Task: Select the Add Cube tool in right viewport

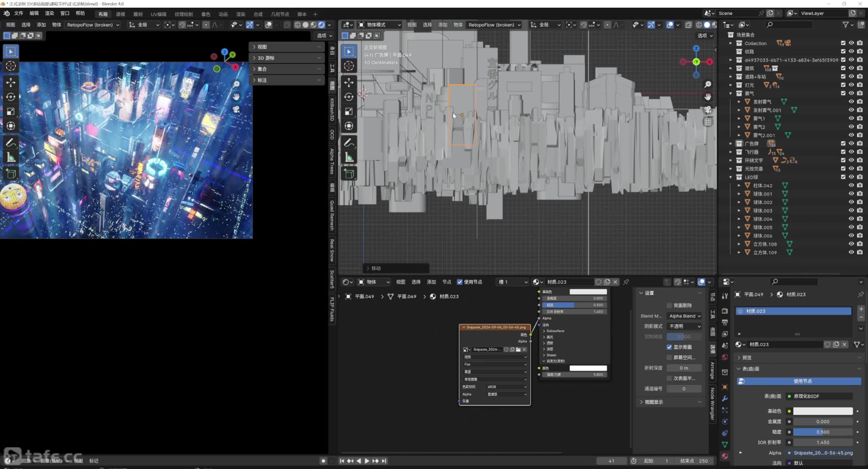Action: coord(349,174)
